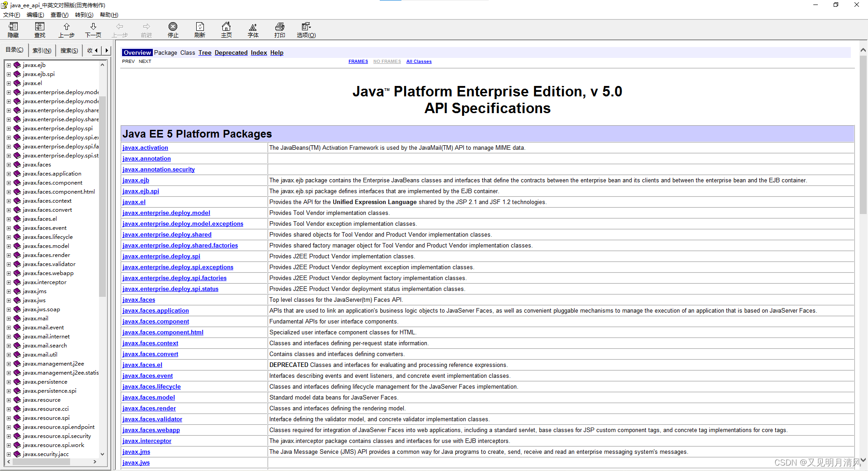Open the 选项 (Options) icon
The width and height of the screenshot is (868, 471).
pos(306,30)
